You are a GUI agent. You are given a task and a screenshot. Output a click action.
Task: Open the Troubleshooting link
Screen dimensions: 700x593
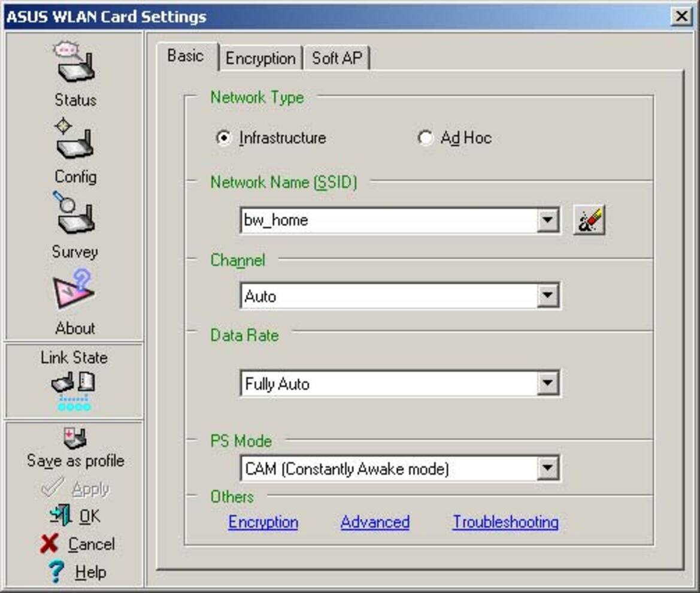(x=505, y=522)
